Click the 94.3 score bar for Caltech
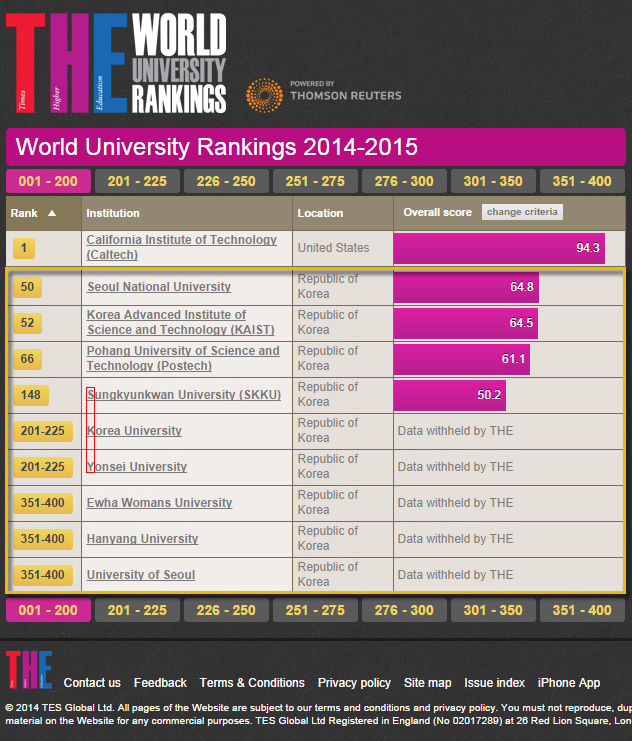This screenshot has height=741, width=632. click(x=499, y=248)
